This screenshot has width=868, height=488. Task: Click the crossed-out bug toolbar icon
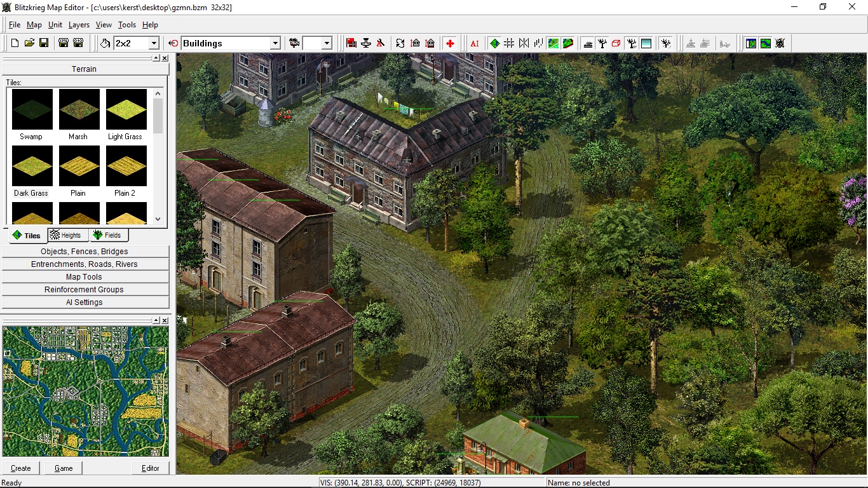tap(780, 43)
